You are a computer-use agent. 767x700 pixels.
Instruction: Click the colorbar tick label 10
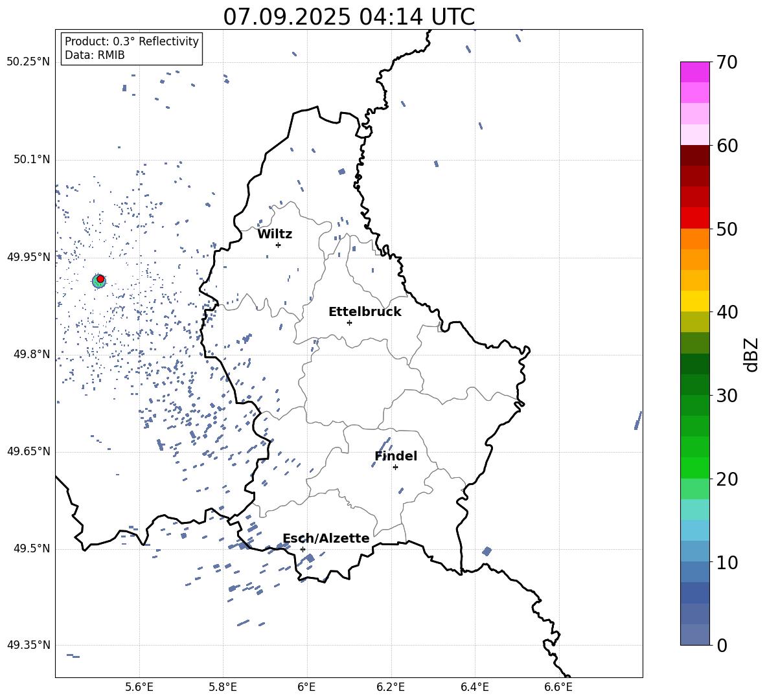[x=727, y=562]
